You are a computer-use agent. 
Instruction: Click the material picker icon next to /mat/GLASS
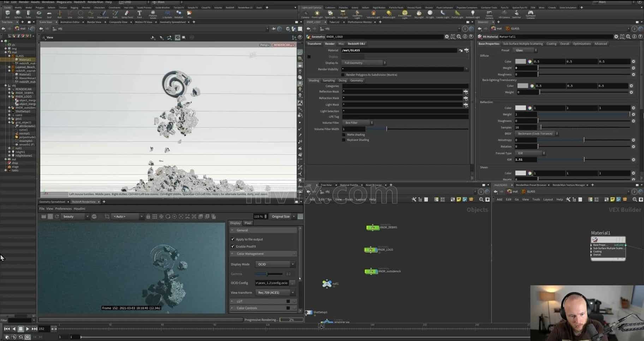(x=466, y=50)
